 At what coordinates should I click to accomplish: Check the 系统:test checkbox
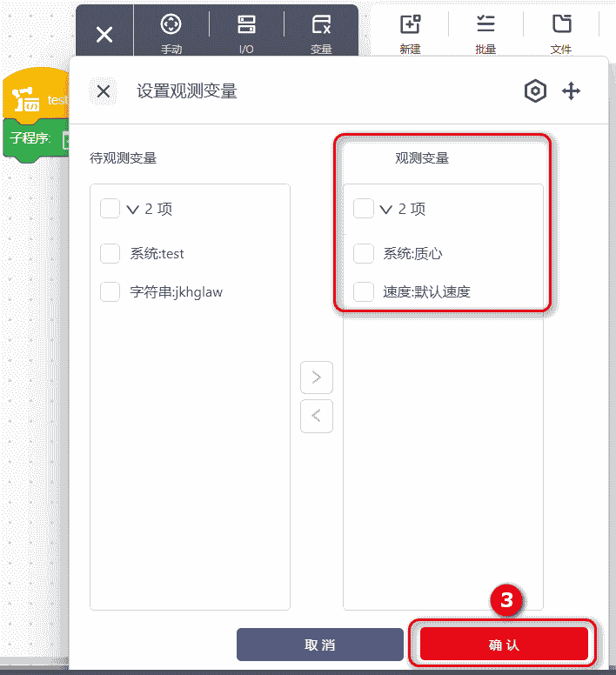coord(110,254)
